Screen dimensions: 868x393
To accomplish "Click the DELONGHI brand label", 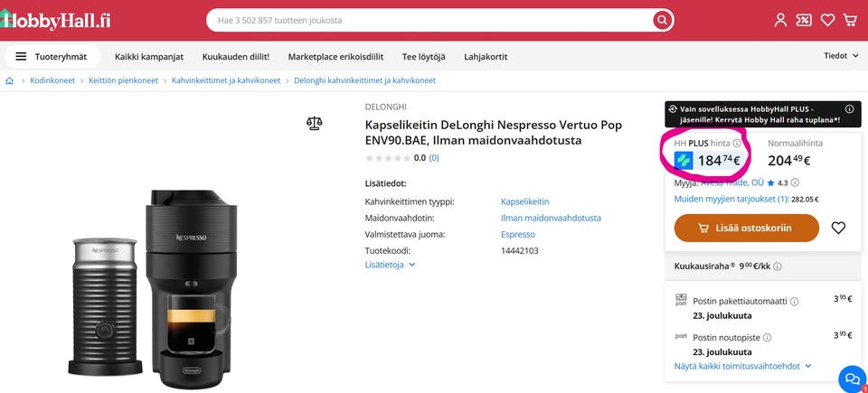I will (386, 107).
